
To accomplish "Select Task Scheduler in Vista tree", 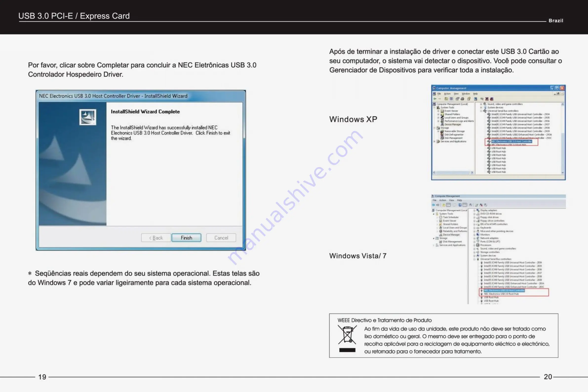I will click(451, 217).
